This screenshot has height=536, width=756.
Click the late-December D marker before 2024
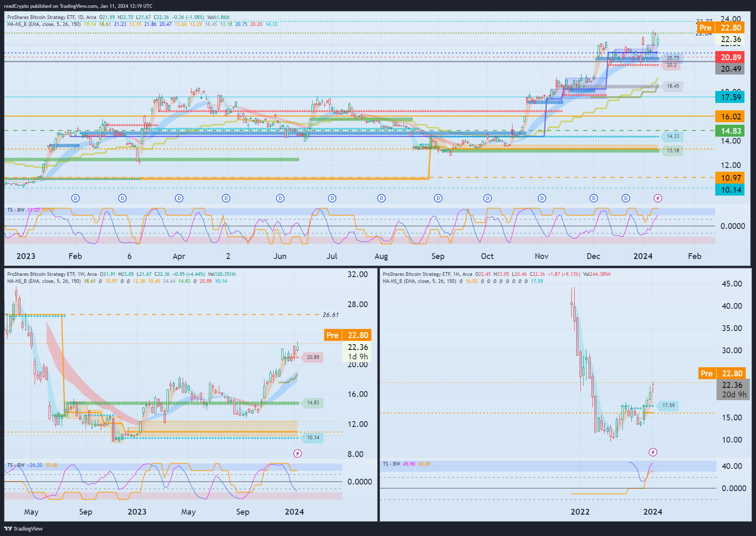tap(626, 198)
